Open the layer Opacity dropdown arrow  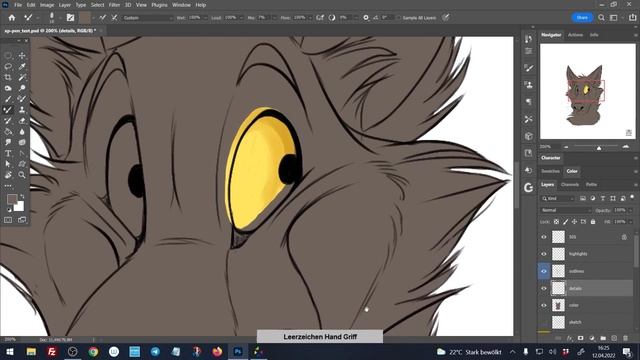pos(631,210)
